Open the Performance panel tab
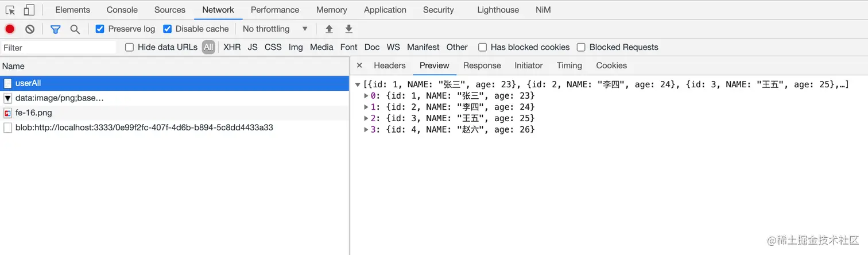Viewport: 868px width, 255px height. tap(275, 10)
